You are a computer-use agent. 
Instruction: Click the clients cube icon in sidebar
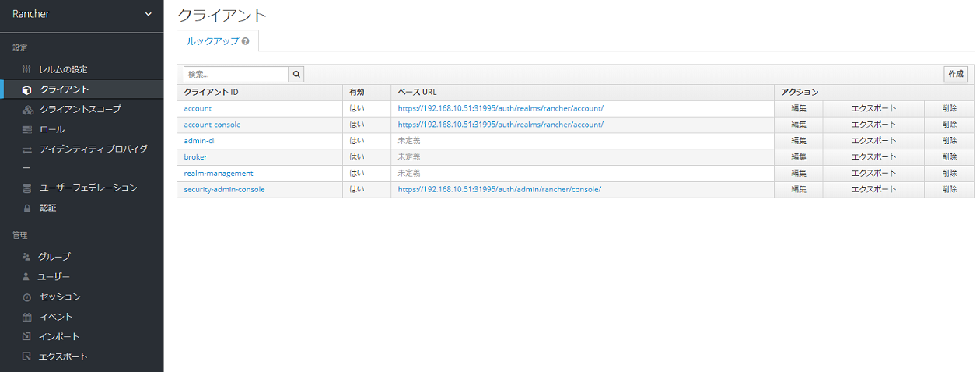click(27, 89)
